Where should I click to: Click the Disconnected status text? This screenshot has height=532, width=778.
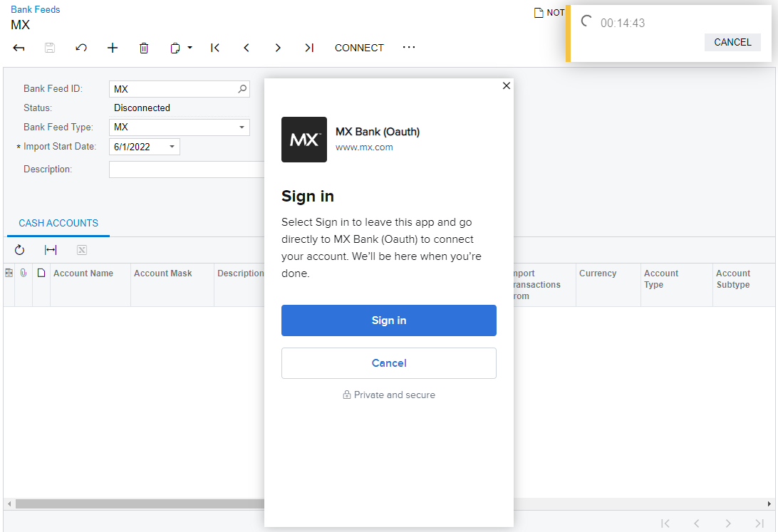pyautogui.click(x=142, y=108)
